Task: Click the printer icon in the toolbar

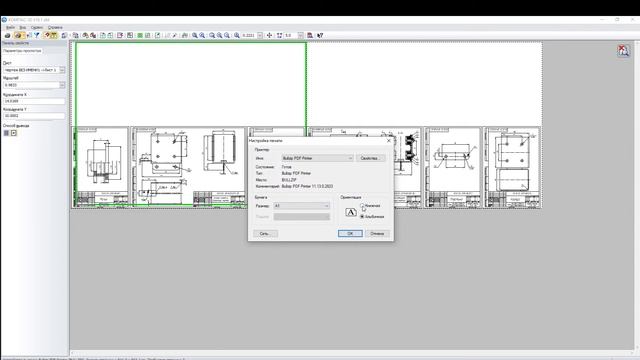Action: tap(7, 36)
